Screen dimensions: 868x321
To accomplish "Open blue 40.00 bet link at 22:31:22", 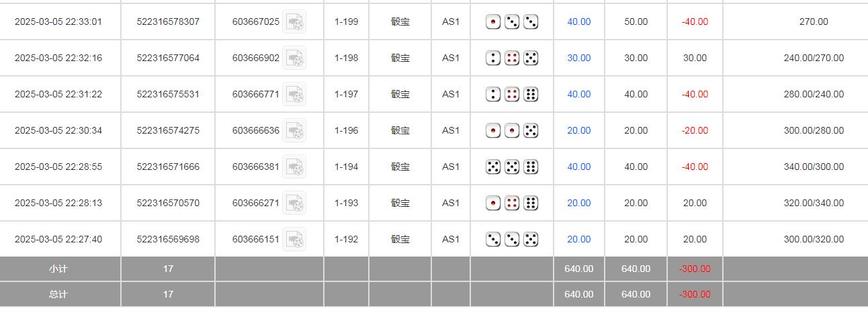I will point(578,95).
